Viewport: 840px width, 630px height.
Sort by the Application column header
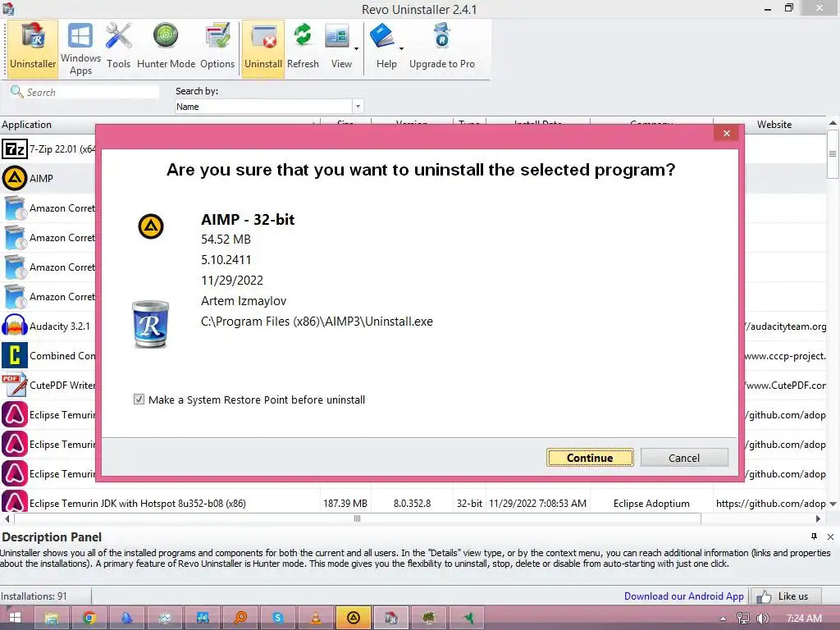[x=160, y=125]
